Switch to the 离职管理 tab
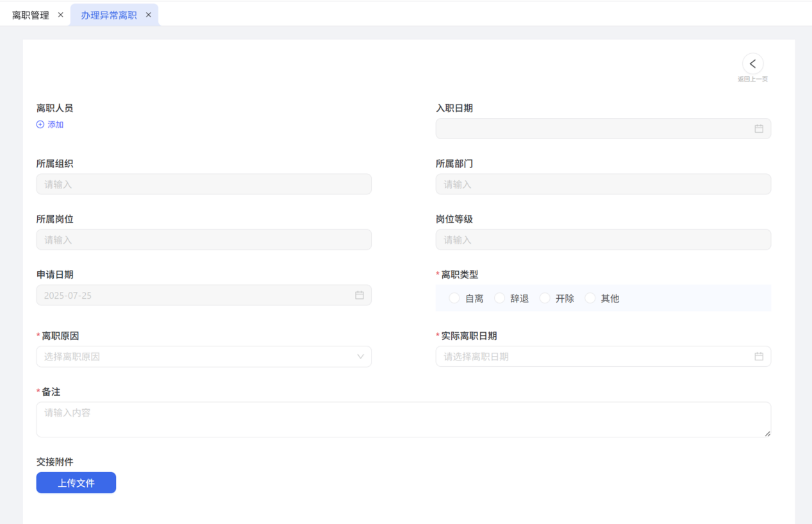This screenshot has width=812, height=524. (x=31, y=15)
